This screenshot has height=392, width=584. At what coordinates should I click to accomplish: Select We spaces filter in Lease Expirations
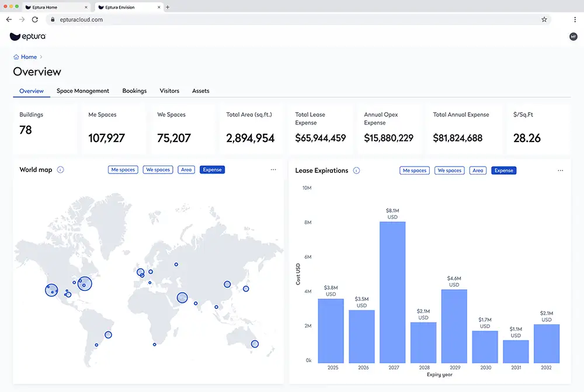(x=449, y=170)
